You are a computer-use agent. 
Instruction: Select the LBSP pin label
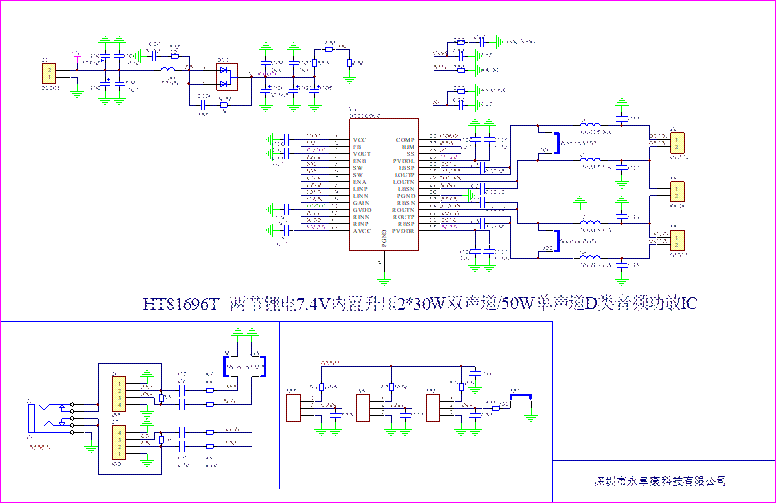pos(407,168)
